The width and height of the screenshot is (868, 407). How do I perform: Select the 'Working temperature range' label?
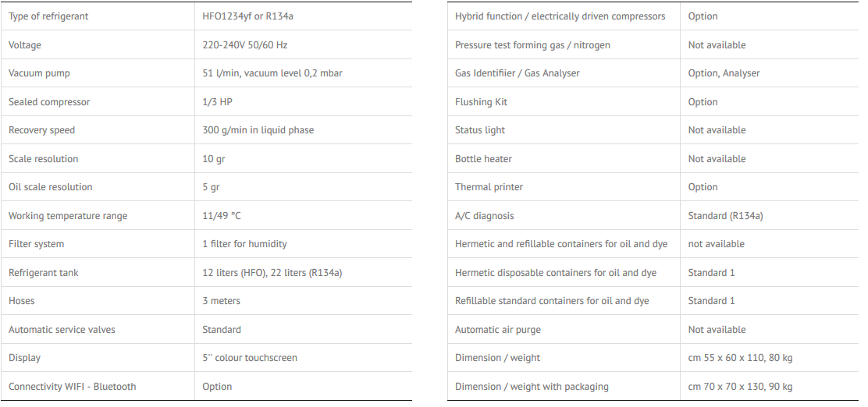[68, 216]
